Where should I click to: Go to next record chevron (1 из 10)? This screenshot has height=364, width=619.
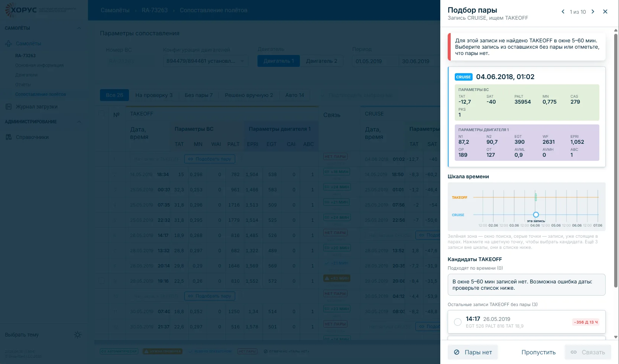point(593,12)
